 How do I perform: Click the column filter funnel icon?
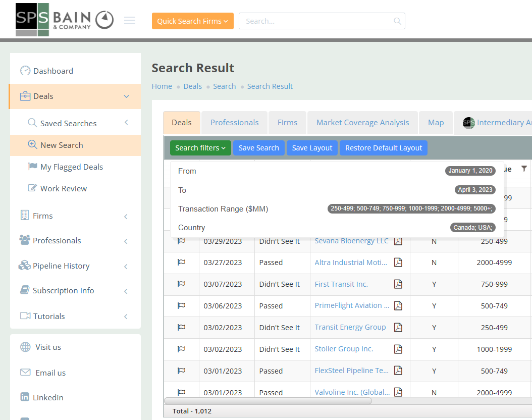pyautogui.click(x=524, y=169)
